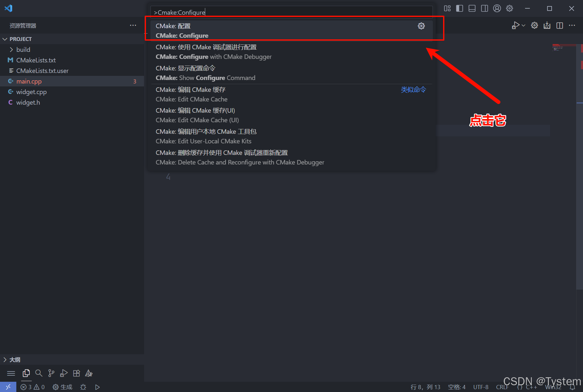Screen dimensions: 583x392
Task: Show errors and warnings count
Action: pos(33,387)
